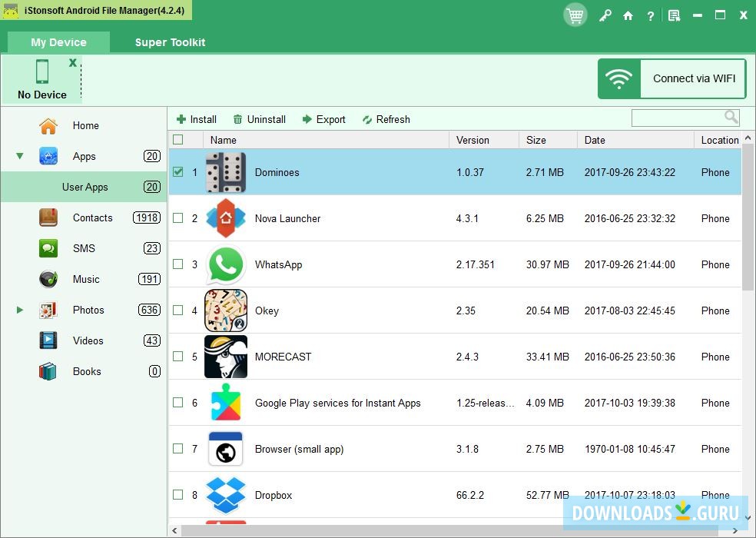Click the WhatsApp app icon
756x538 pixels.
click(x=226, y=264)
